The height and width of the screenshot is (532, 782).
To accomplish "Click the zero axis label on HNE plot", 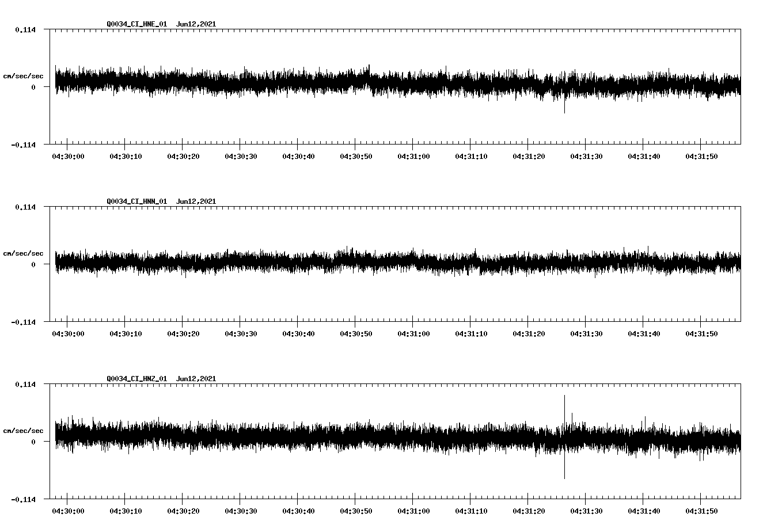I will pos(33,87).
